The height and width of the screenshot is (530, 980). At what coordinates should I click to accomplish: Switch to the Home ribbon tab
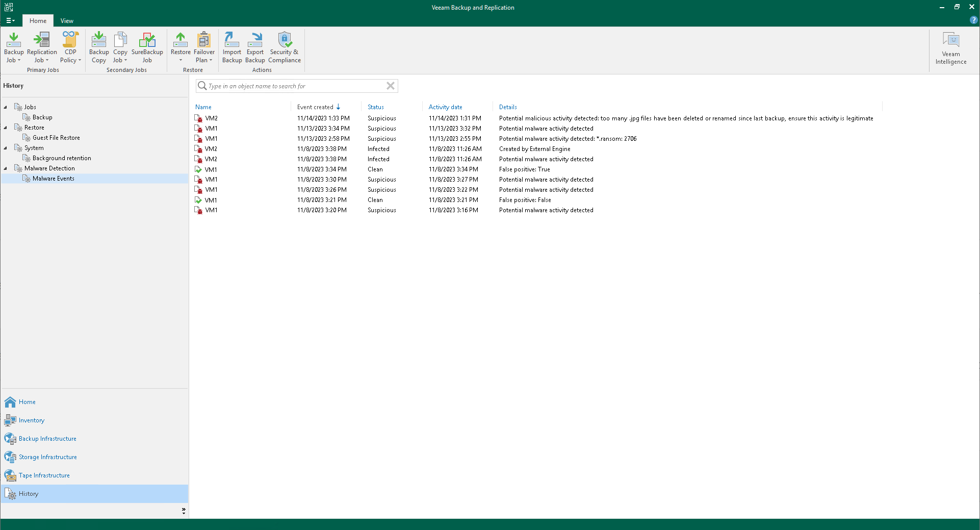[x=38, y=21]
